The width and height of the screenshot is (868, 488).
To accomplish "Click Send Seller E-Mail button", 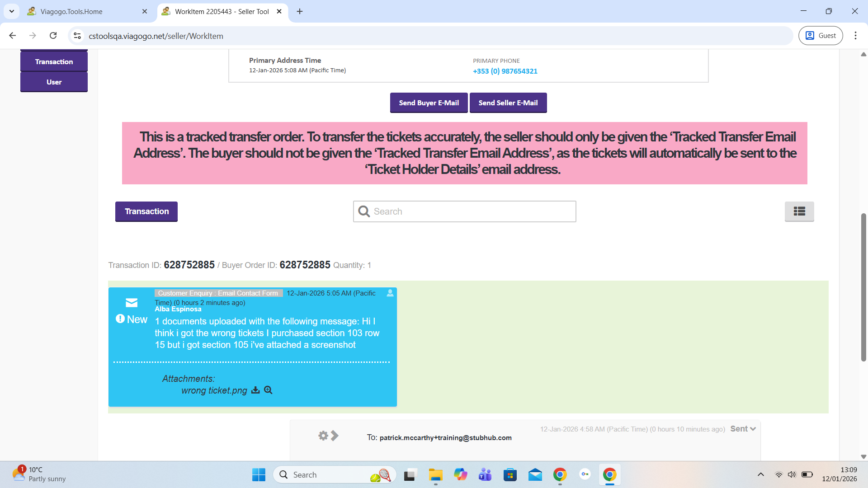I will pos(508,103).
